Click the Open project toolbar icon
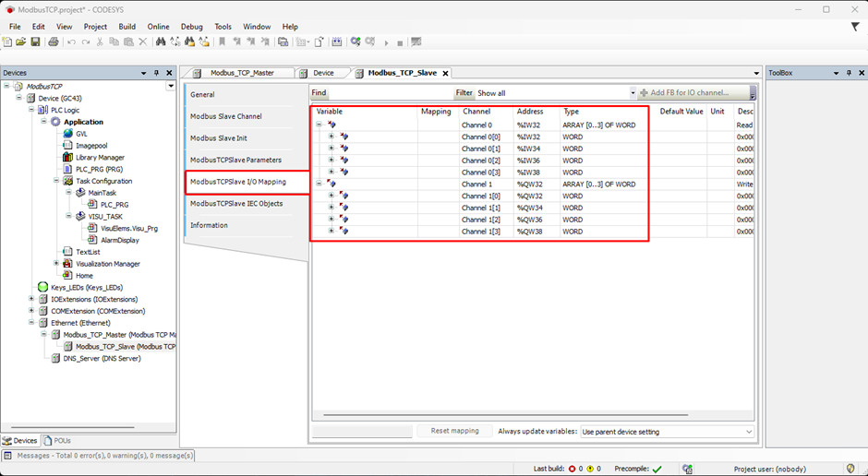868x476 pixels. (x=21, y=42)
